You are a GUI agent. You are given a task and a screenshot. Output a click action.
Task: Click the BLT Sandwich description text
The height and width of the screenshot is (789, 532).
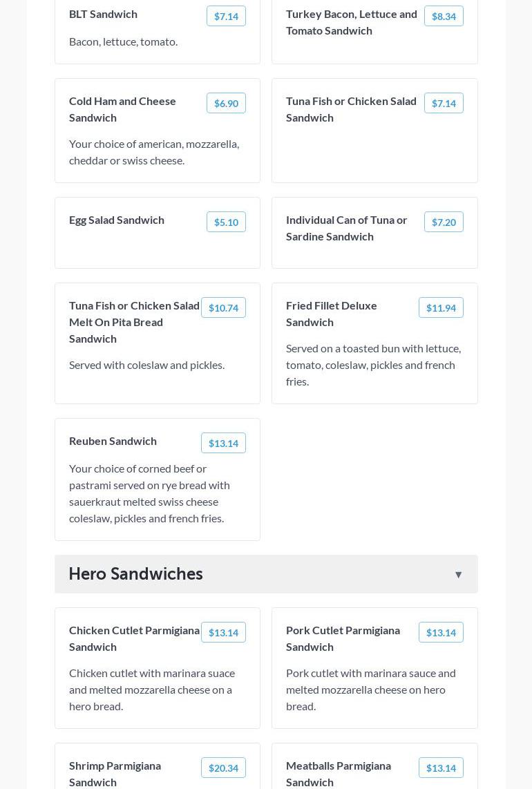123,41
